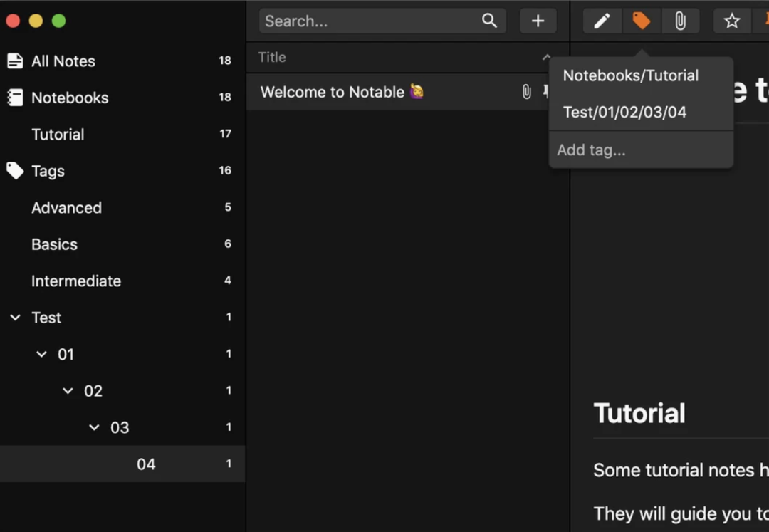Click paperclip icon on Welcome to Notable row

[x=526, y=92]
